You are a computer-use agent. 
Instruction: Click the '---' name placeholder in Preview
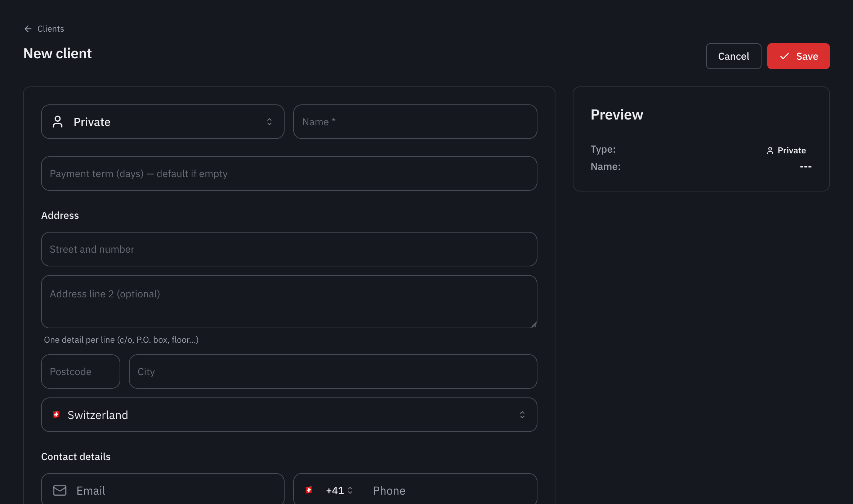(x=805, y=167)
